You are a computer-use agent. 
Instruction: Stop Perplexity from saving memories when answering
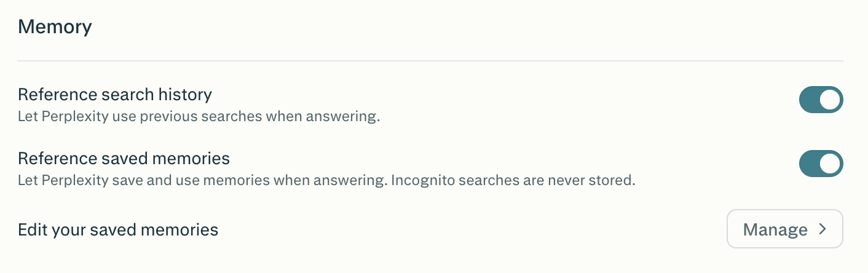821,164
